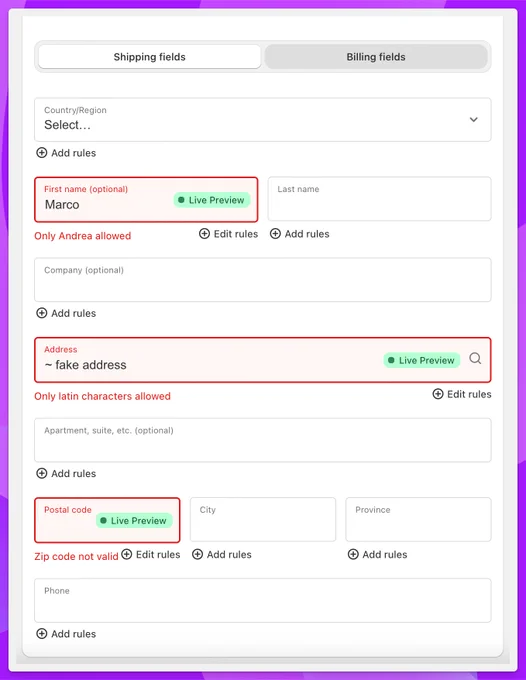Click Add rules text below Apartment
526x680 pixels.
coord(74,473)
